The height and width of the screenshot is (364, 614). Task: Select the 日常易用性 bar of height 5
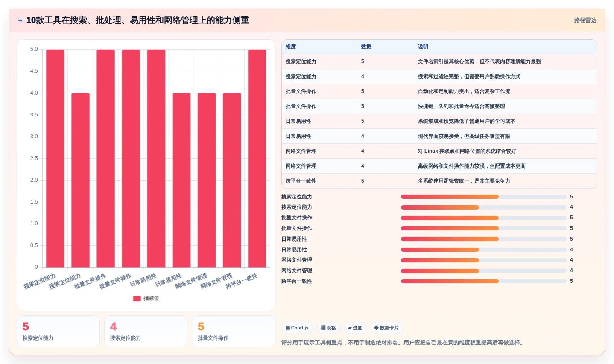click(156, 158)
